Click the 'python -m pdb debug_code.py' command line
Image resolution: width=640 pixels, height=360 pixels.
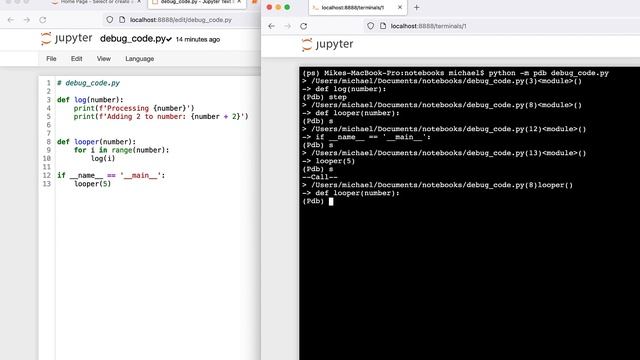(456, 73)
